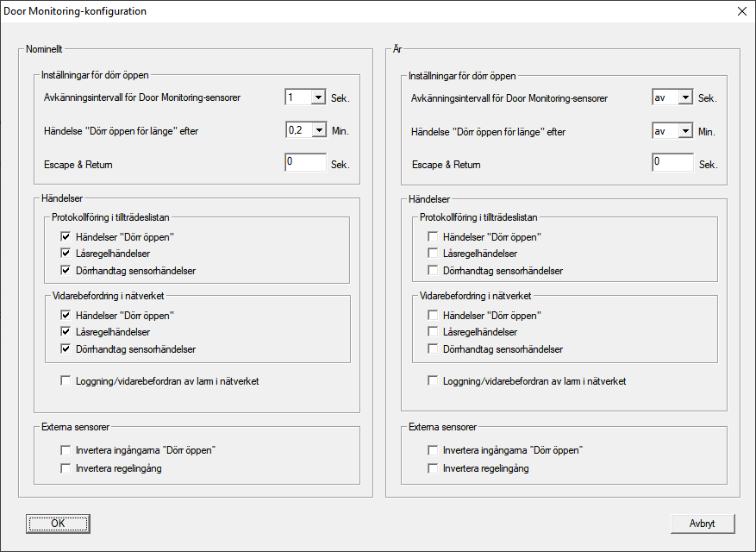Click Nominellt Escape & Return input field

point(305,163)
